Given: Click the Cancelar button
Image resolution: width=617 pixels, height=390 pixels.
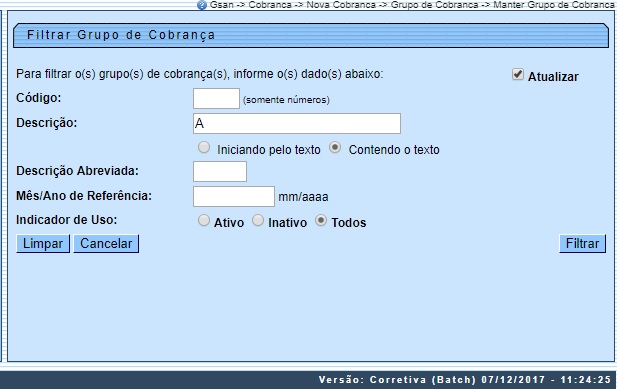Looking at the screenshot, I should point(106,244).
